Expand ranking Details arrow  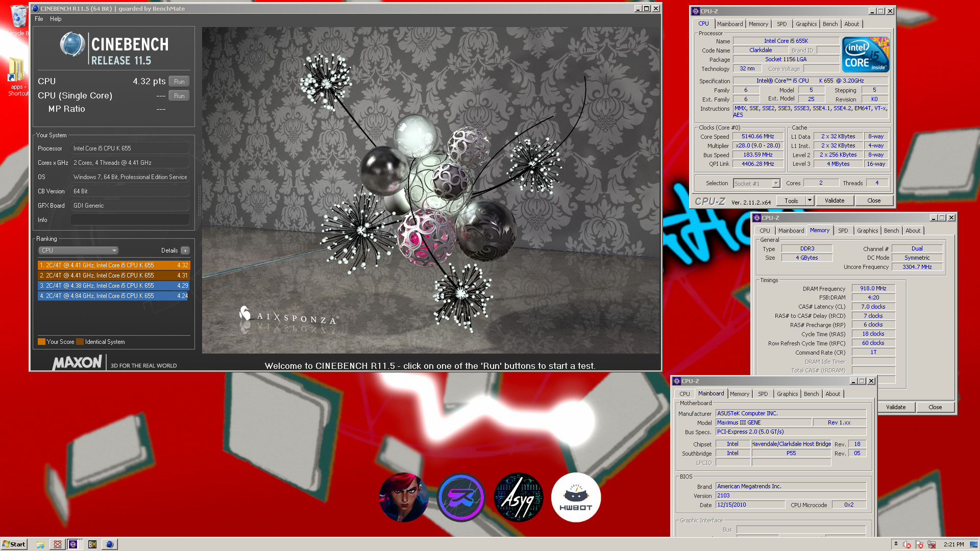click(185, 251)
